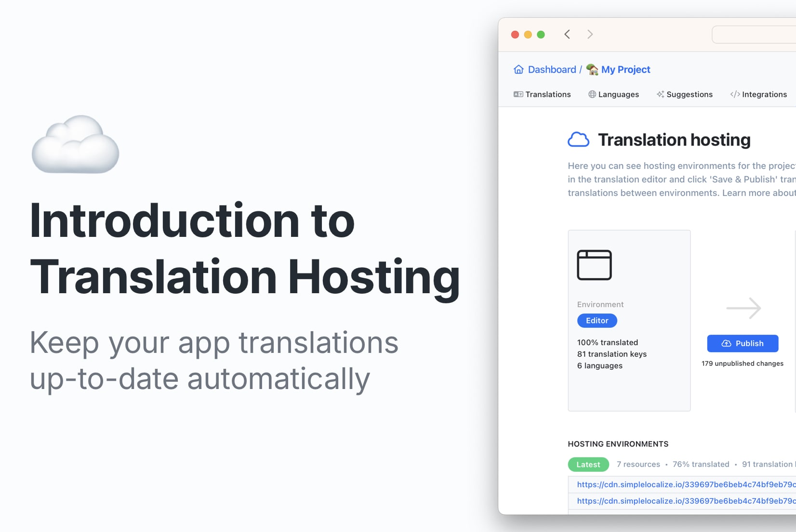This screenshot has width=796, height=532.
Task: Click the 'Translation hosting' page title
Action: click(x=674, y=140)
